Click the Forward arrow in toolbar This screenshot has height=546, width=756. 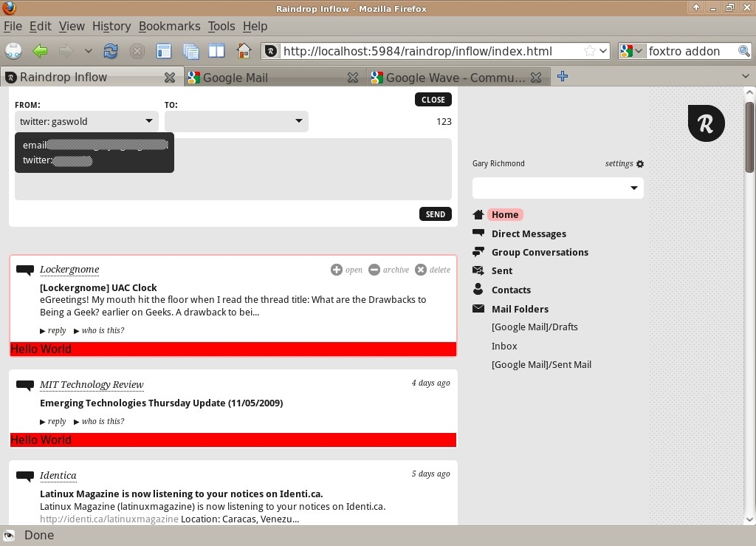[x=66, y=51]
